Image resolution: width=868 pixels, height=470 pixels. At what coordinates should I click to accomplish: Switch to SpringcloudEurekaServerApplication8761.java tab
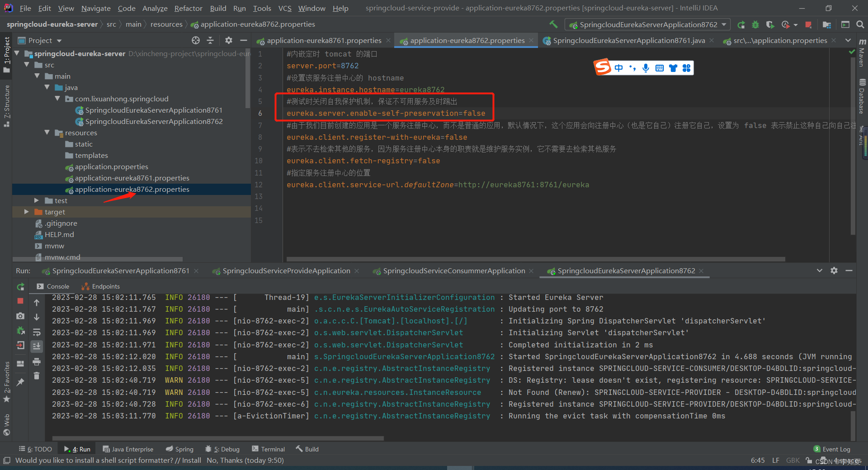628,40
